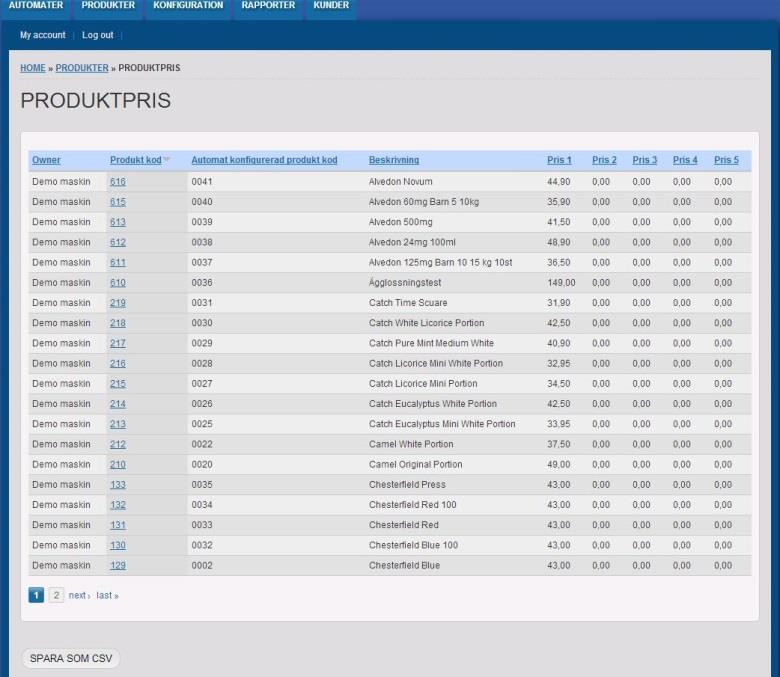The image size is (780, 677).
Task: Open product code 219 link
Action: tap(118, 303)
